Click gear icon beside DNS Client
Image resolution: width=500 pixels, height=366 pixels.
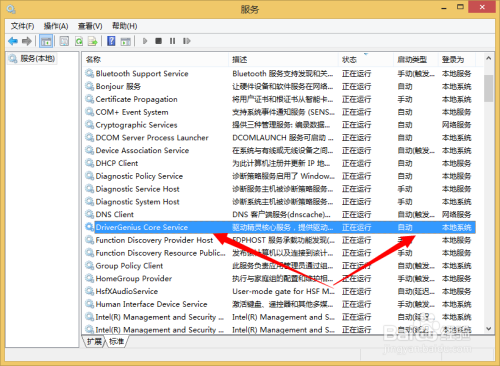coord(89,214)
